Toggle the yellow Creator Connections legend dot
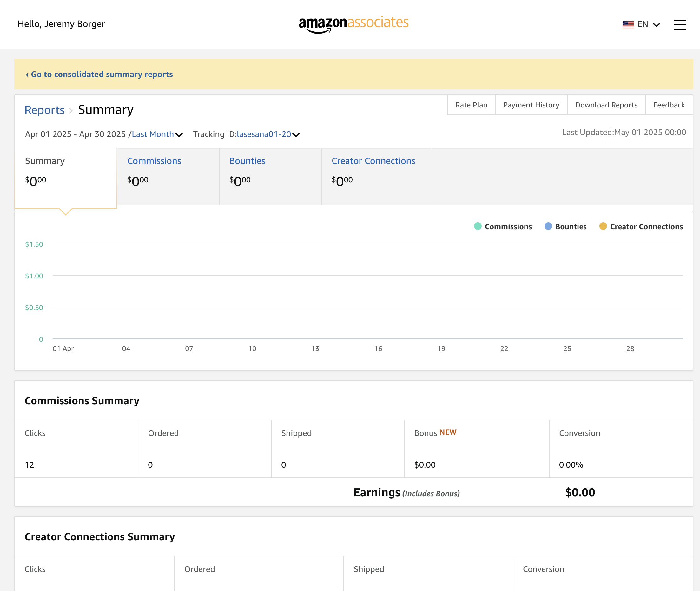 tap(603, 226)
